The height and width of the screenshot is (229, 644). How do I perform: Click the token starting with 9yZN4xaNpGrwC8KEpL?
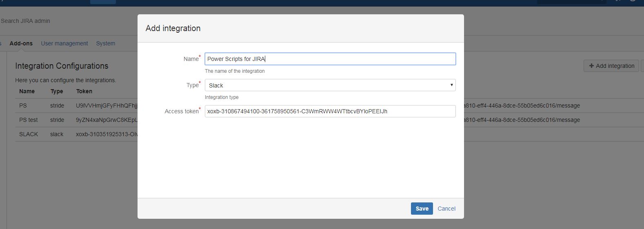point(107,120)
